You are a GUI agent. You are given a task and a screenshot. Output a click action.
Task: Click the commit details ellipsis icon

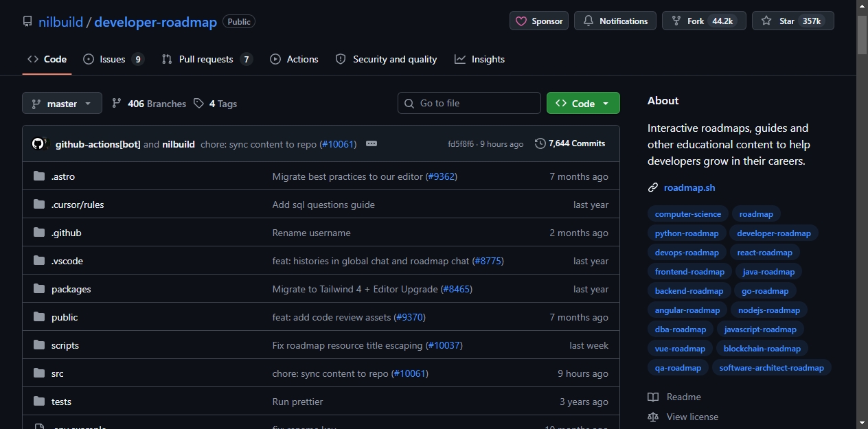pyautogui.click(x=372, y=144)
